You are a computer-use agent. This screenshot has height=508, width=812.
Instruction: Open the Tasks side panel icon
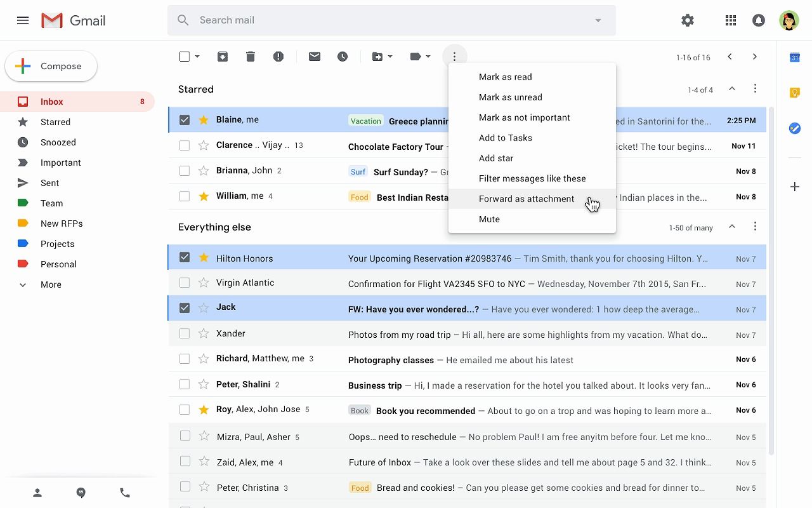(x=795, y=128)
